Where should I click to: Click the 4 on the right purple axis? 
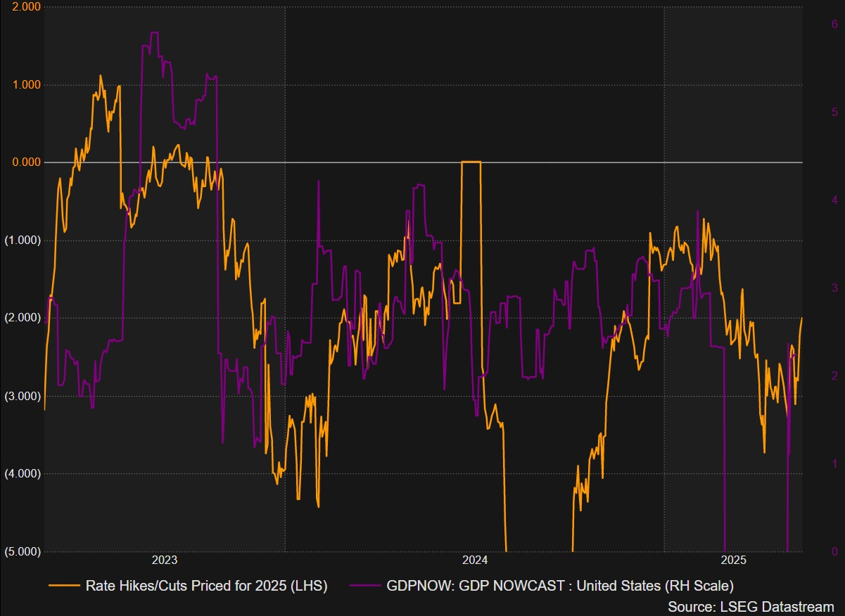pos(834,200)
